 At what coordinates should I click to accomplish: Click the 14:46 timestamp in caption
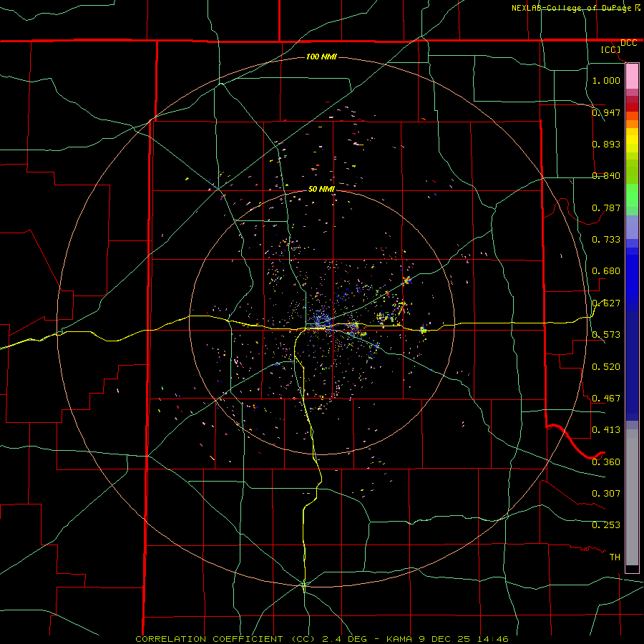(x=494, y=639)
